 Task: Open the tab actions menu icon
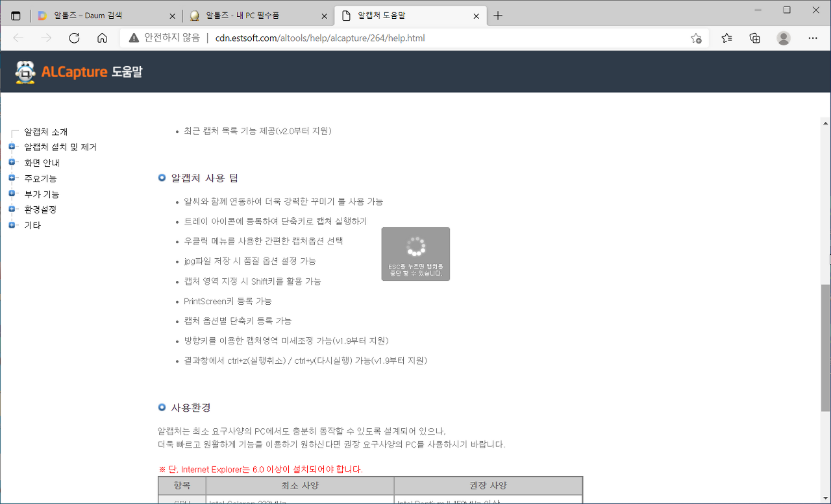point(16,16)
